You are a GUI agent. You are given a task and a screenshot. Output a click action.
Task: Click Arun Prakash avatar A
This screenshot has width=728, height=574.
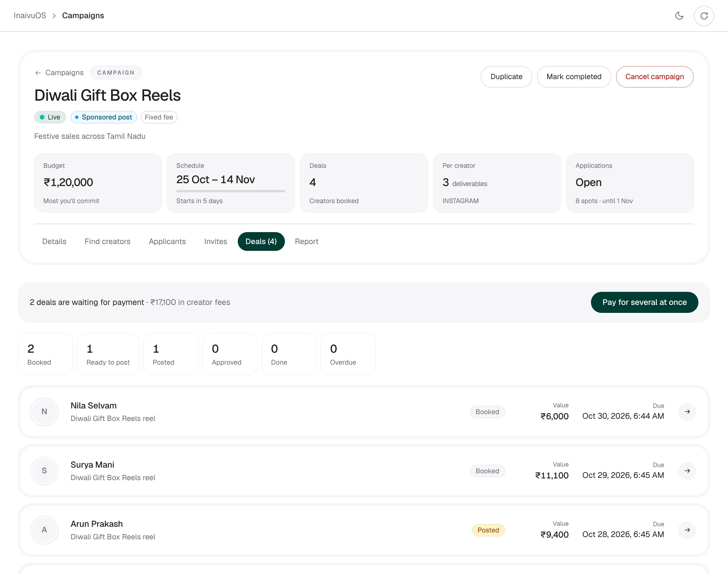click(44, 530)
